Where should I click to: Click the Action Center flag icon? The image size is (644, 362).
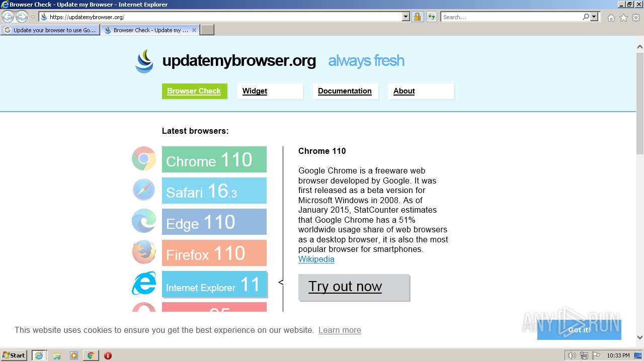pyautogui.click(x=596, y=355)
